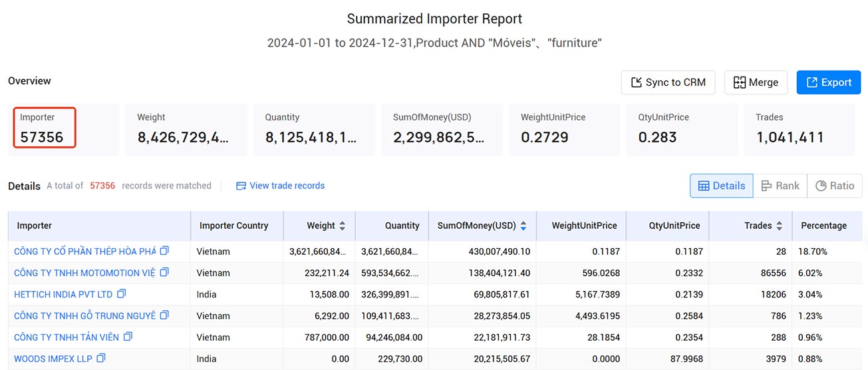Screen dimensions: 868x370
Task: Click the Trades overview card
Action: coord(799,129)
